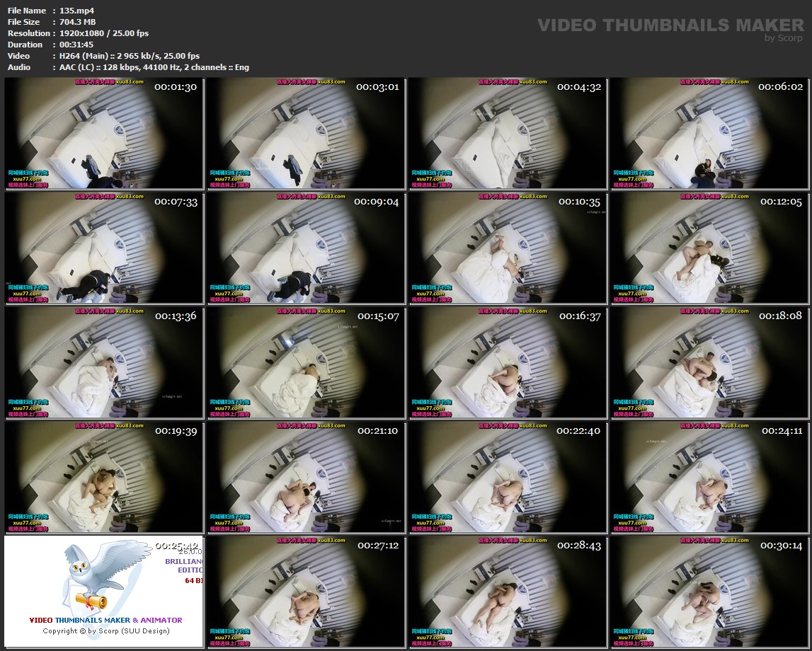Click the Duration value 00:31:45
812x651 pixels.
(x=76, y=45)
